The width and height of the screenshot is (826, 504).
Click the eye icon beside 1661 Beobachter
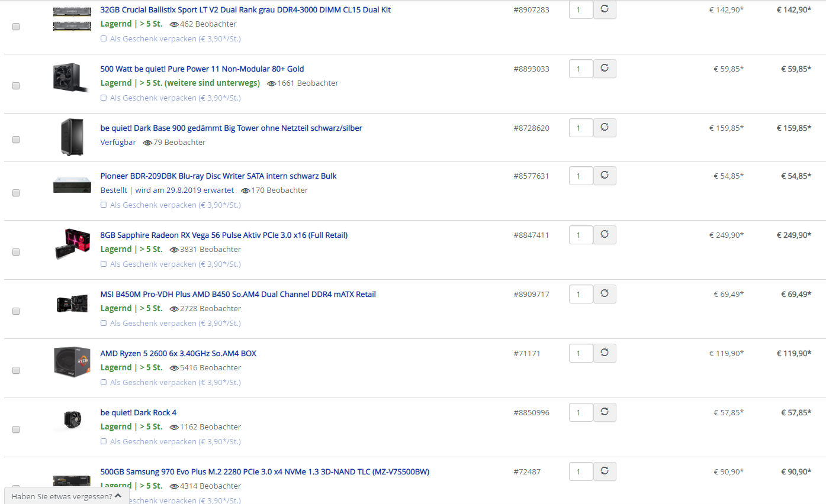tap(272, 84)
